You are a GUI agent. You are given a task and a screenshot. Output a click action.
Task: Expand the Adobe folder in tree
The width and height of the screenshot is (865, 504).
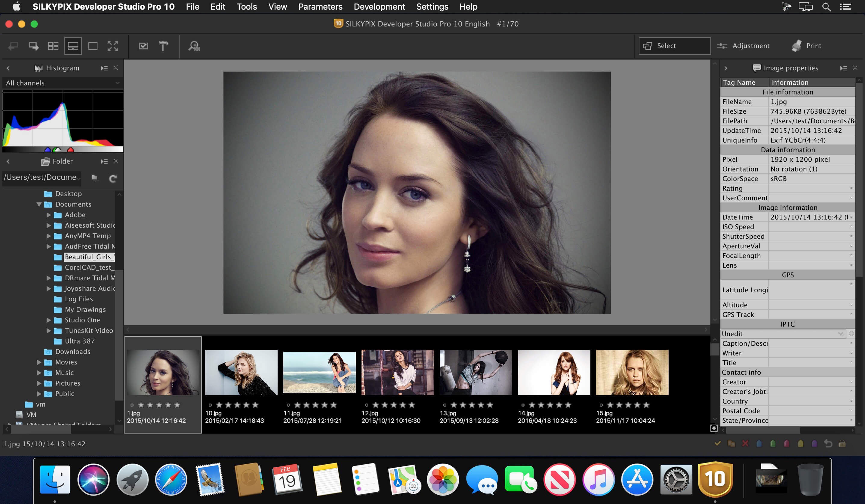point(49,215)
